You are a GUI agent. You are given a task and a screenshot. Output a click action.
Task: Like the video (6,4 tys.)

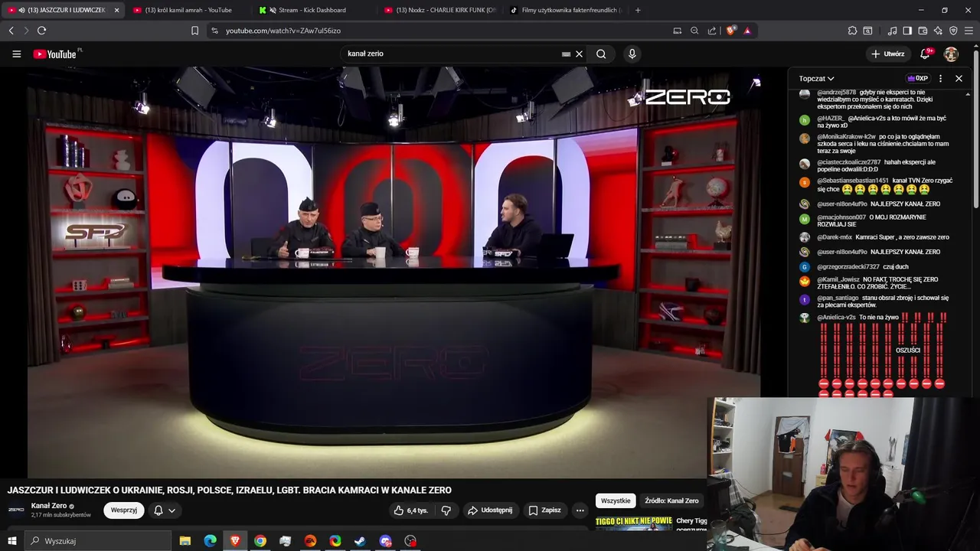[x=412, y=510]
